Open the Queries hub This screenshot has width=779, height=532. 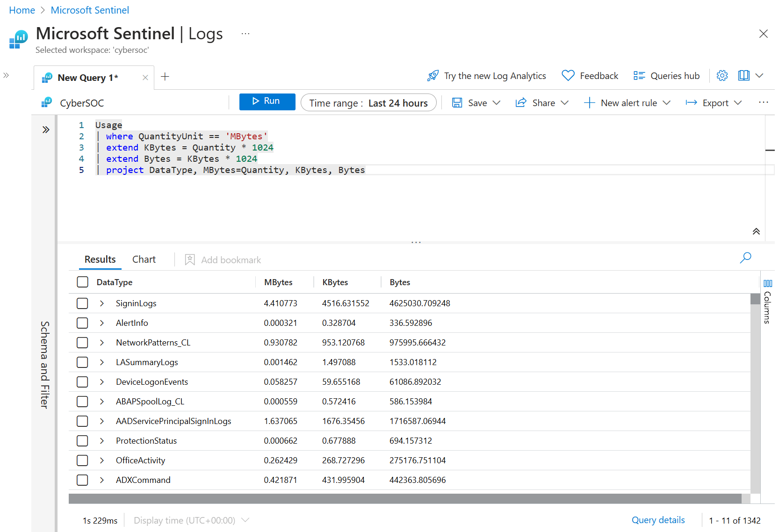667,76
